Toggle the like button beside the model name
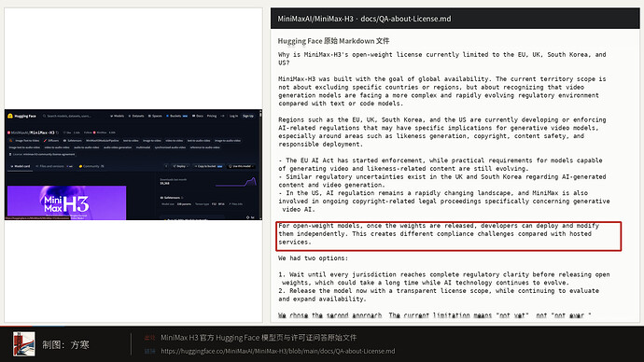644x362 pixels. point(68,132)
